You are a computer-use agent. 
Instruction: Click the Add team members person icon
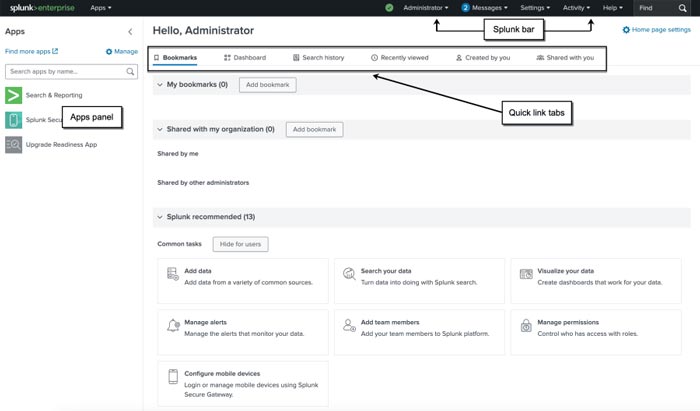(x=349, y=325)
